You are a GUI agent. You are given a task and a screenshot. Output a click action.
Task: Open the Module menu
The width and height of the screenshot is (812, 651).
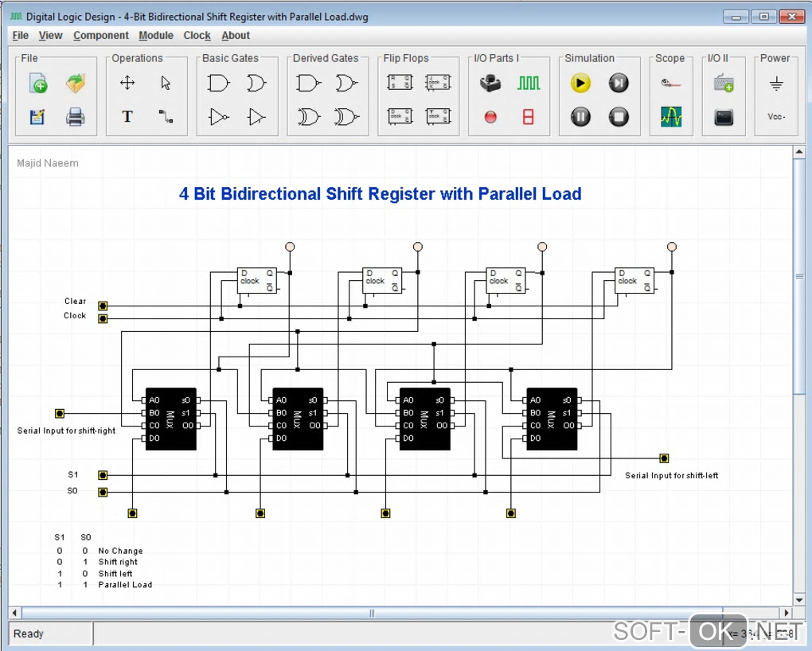click(x=156, y=35)
